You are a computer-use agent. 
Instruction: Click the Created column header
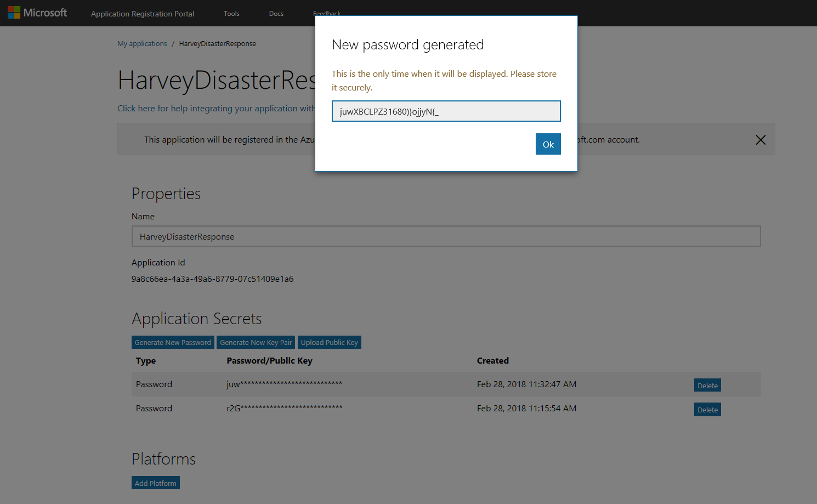pyautogui.click(x=492, y=360)
